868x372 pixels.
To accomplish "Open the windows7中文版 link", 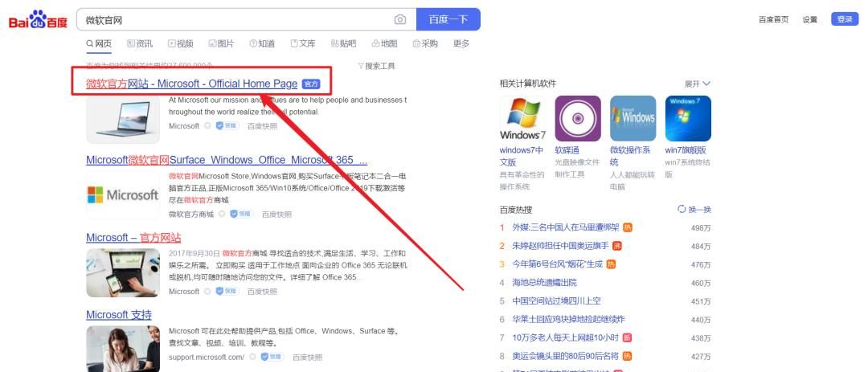I will click(x=522, y=156).
